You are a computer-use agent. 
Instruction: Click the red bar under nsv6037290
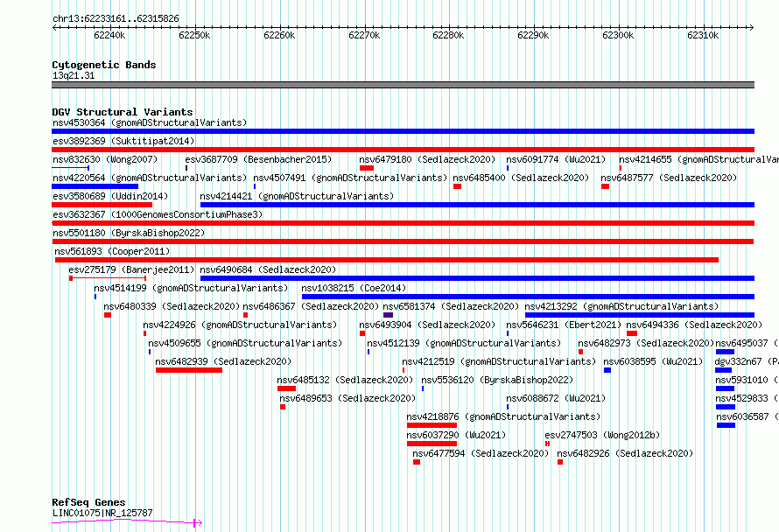pos(432,444)
